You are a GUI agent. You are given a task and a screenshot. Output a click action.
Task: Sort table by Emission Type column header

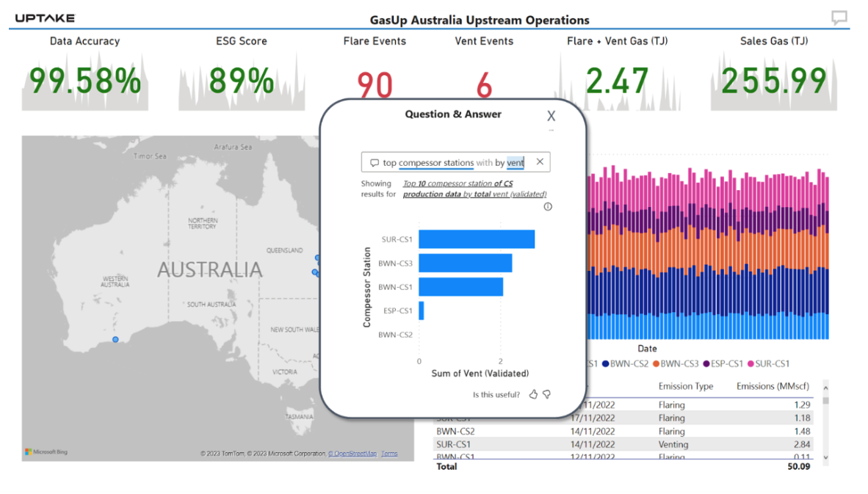pos(685,386)
